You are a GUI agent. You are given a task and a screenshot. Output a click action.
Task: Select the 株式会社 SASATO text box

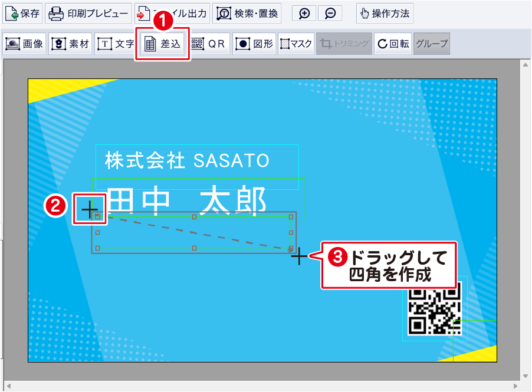tap(197, 167)
